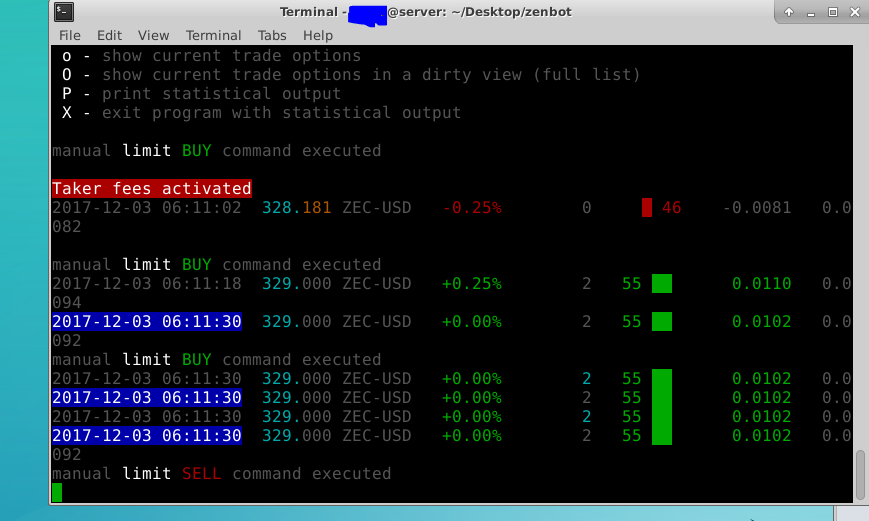Click the window title text
The height and width of the screenshot is (521, 869).
tap(425, 12)
